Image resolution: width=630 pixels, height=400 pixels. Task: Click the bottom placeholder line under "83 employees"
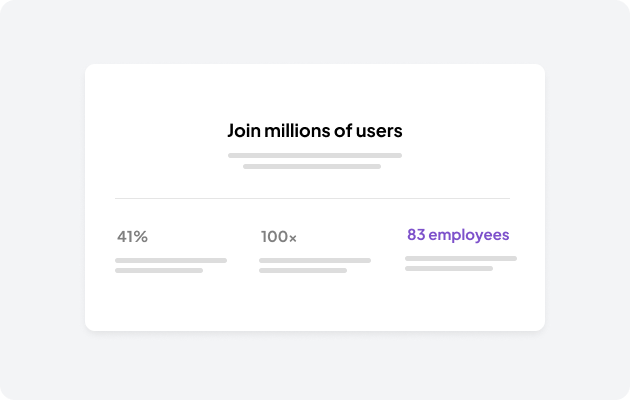click(x=449, y=268)
